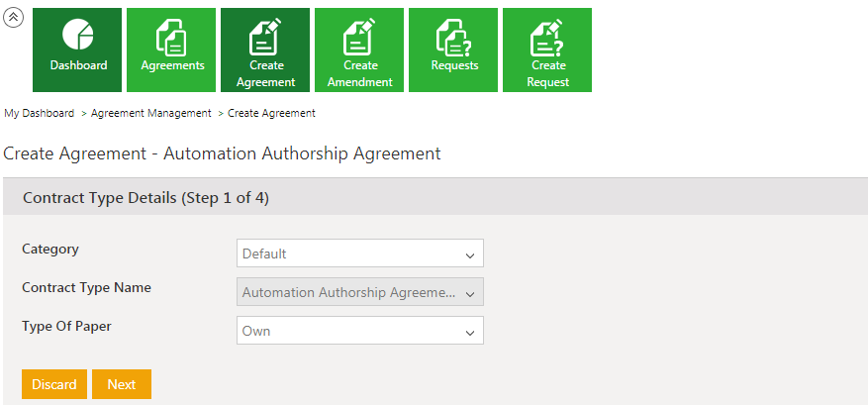The image size is (868, 405).
Task: Click the Category field label
Action: point(50,250)
